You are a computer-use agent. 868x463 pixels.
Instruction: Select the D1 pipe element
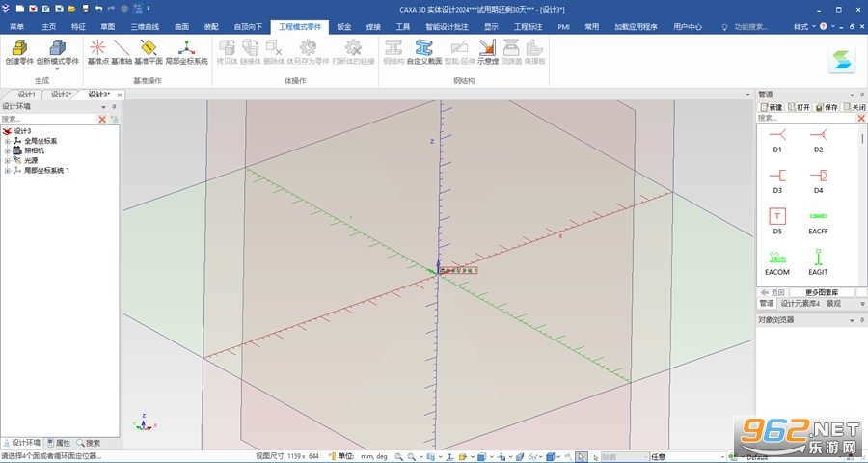pyautogui.click(x=777, y=141)
